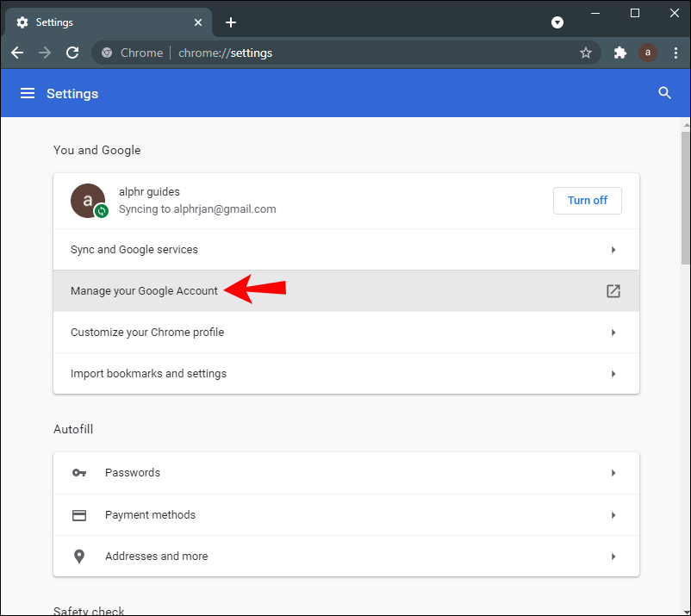Click the page vertical scrollbar thumb
Image resolution: width=691 pixels, height=616 pixels.
pos(685,198)
